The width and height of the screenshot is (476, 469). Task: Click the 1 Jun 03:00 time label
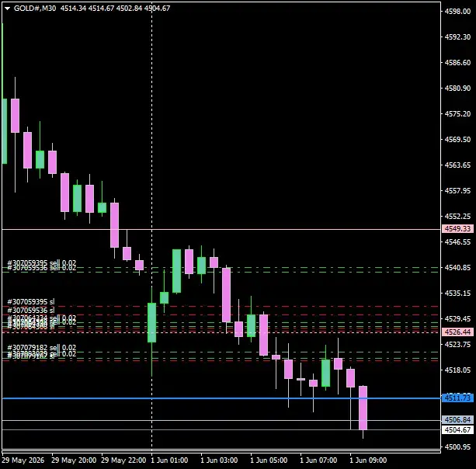tap(219, 460)
